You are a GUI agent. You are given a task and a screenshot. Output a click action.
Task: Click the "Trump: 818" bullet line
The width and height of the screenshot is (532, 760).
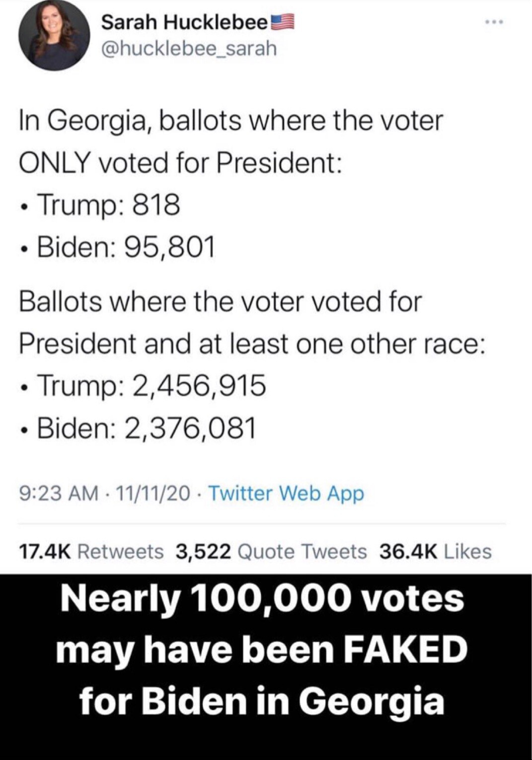(108, 205)
